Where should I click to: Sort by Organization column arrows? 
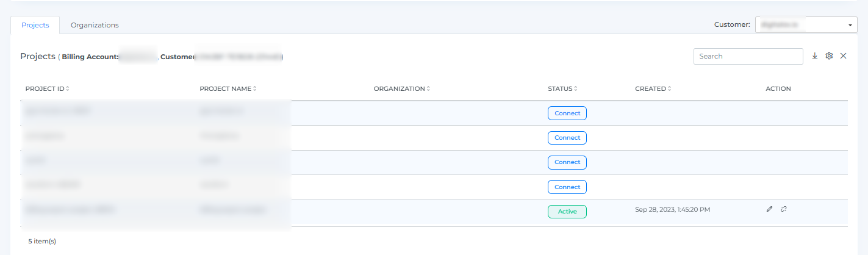click(x=428, y=88)
